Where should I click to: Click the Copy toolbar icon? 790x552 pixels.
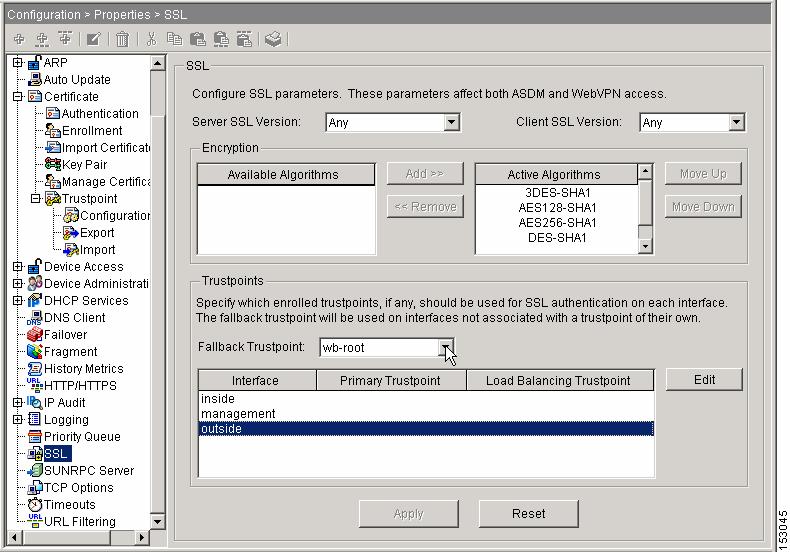click(174, 39)
